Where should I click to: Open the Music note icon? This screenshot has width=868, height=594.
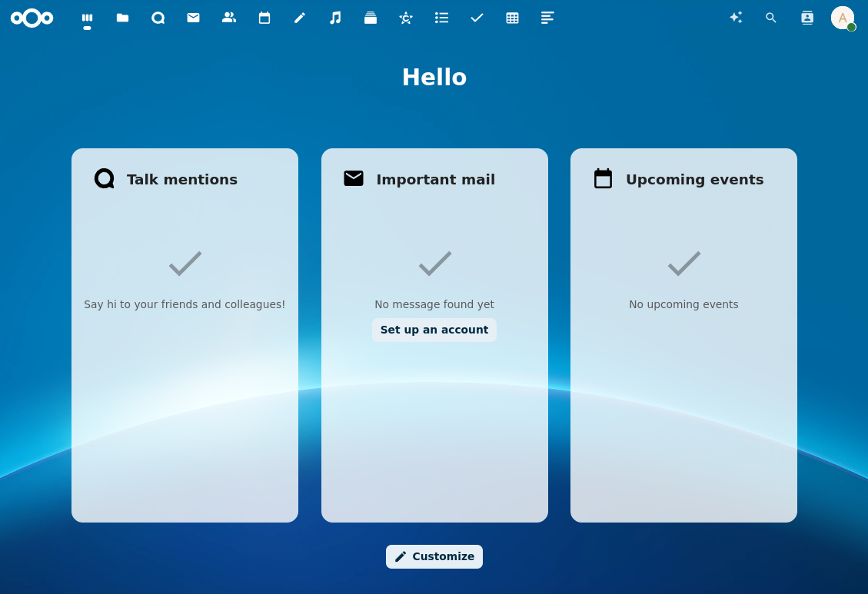click(335, 18)
